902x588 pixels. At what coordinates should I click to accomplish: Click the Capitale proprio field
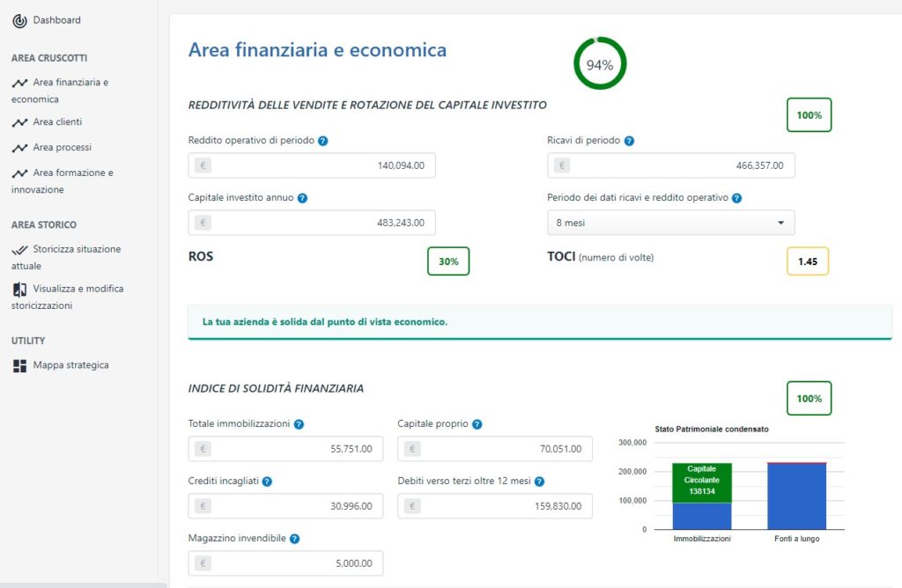[495, 449]
